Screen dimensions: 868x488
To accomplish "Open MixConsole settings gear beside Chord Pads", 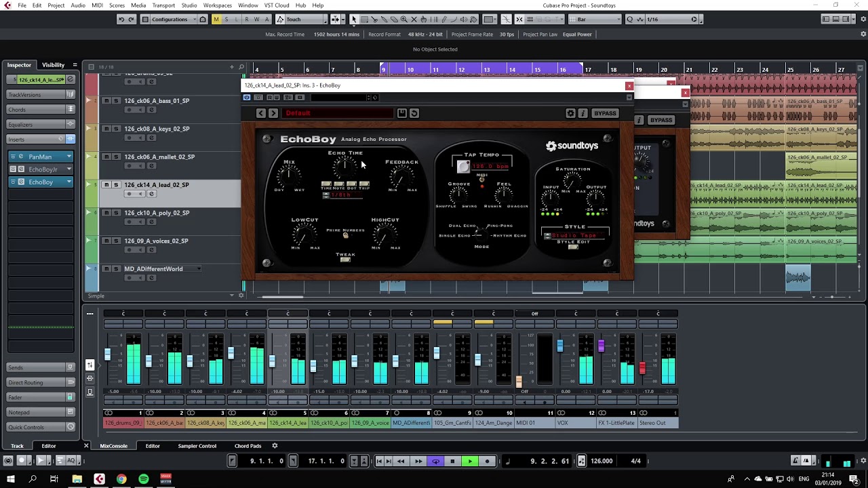I will tap(275, 446).
